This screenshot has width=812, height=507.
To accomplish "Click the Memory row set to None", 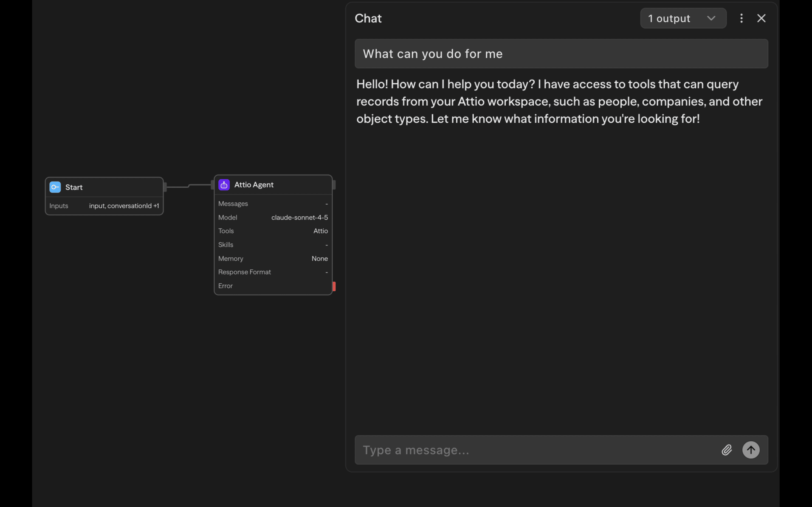I will coord(273,258).
